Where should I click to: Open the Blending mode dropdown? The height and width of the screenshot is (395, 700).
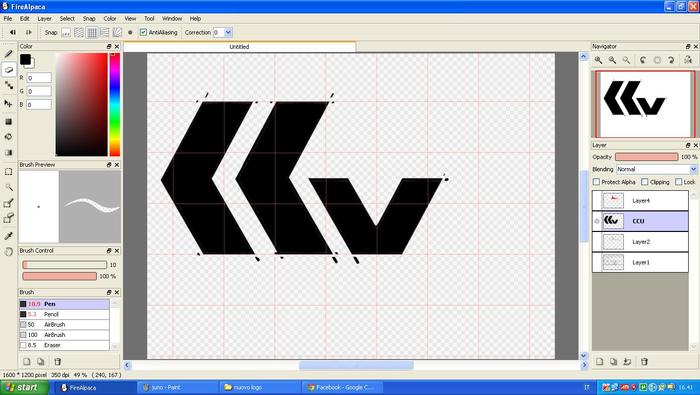point(693,169)
